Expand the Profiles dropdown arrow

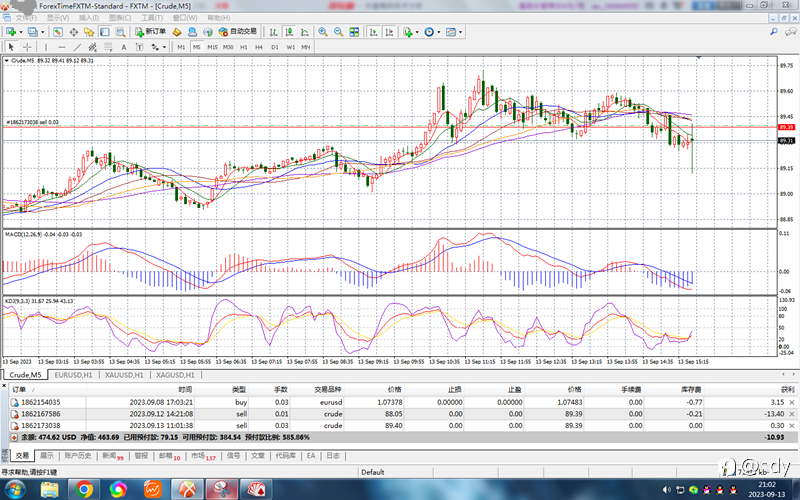point(42,32)
